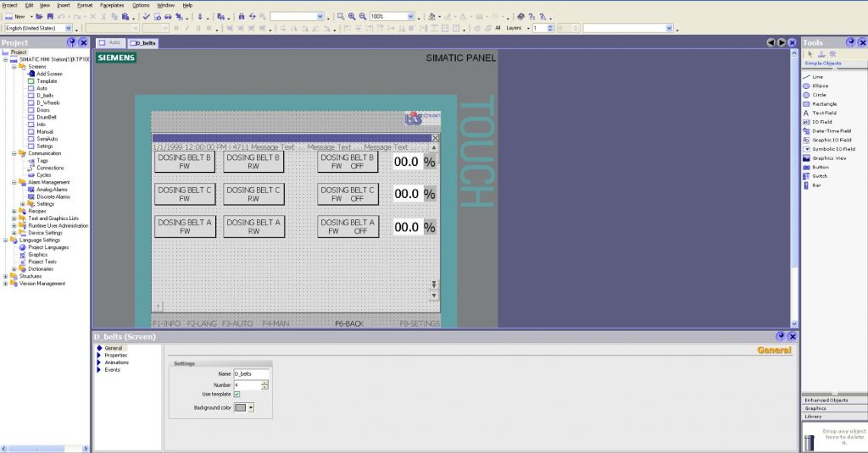The width and height of the screenshot is (868, 453).
Task: Expand the Recipes tree node
Action: [14, 212]
